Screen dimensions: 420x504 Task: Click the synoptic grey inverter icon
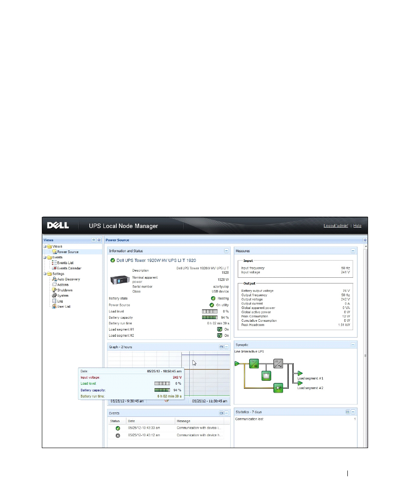(278, 364)
